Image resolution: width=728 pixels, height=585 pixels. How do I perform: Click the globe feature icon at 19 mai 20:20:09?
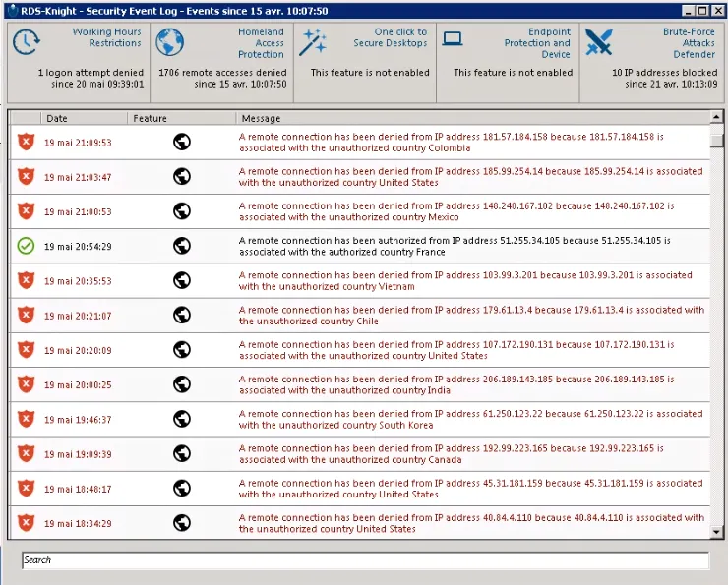182,350
